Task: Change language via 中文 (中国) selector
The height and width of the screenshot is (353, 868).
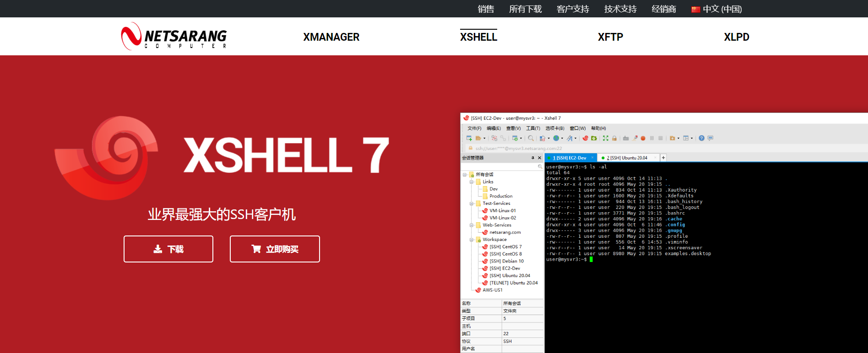Action: click(x=716, y=9)
